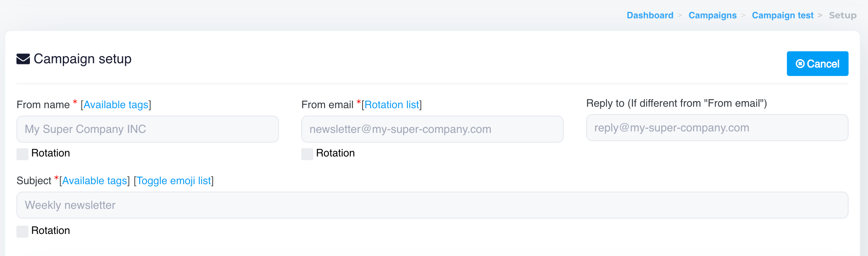Open the Campaigns breadcrumb link
The height and width of the screenshot is (256, 868).
pos(712,15)
